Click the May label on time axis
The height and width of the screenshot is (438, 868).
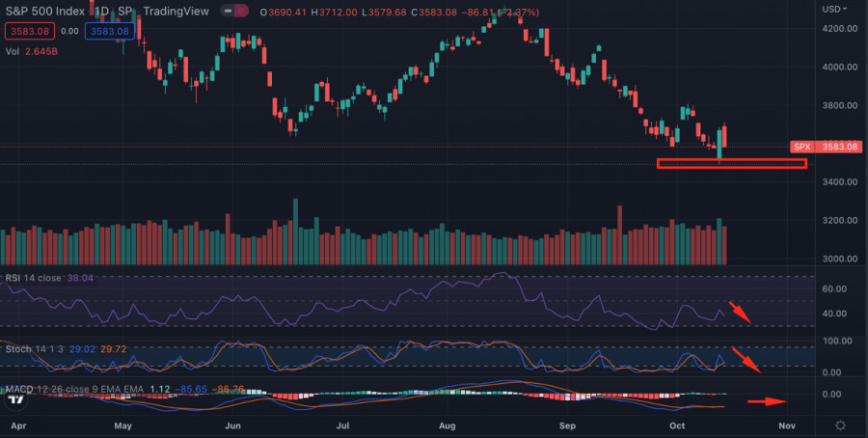point(122,425)
